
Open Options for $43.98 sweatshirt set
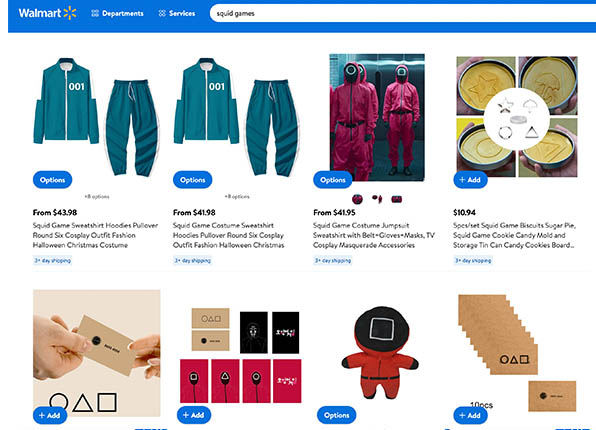[x=52, y=180]
